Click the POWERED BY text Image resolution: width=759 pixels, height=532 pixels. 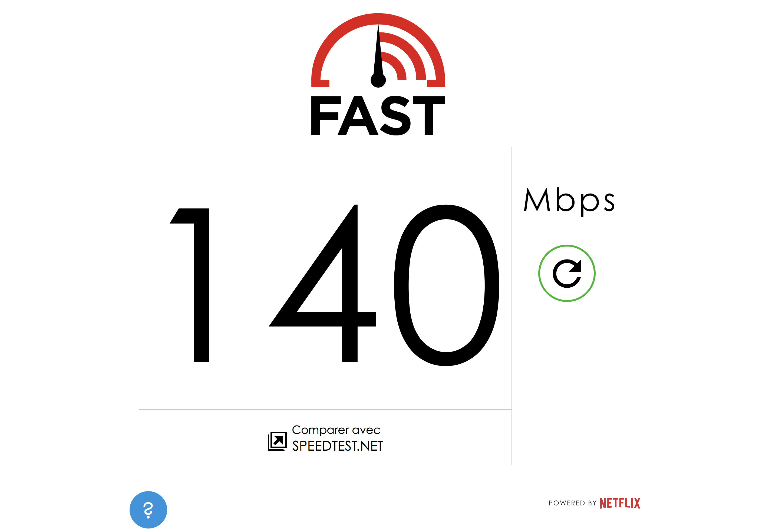(x=573, y=503)
